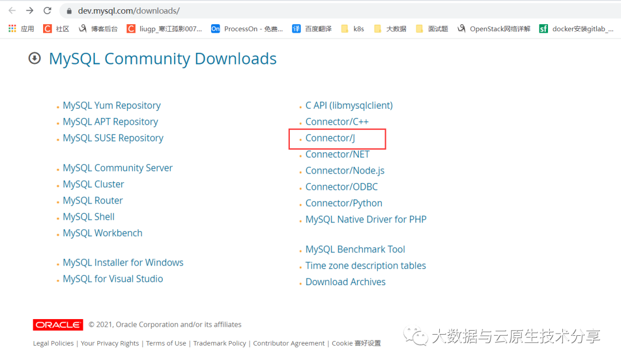Open Connector/Python link
The width and height of the screenshot is (621, 364).
[x=344, y=203]
